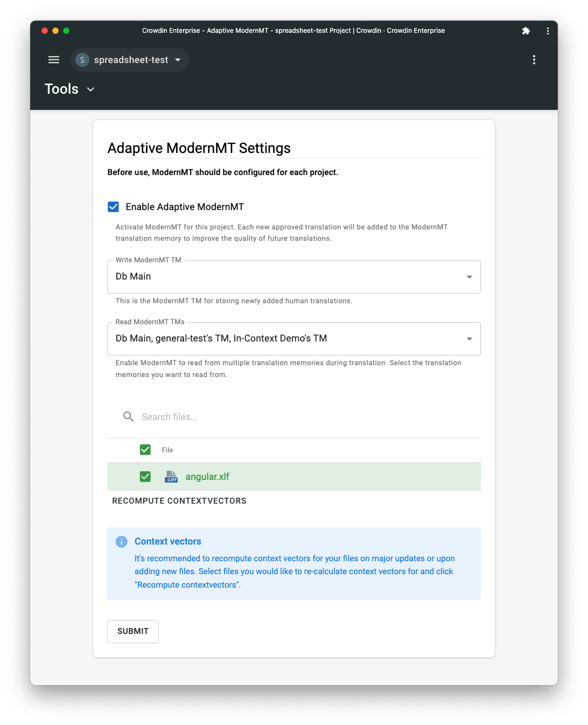Screen dimensions: 588x725
Task: Close the window with the red button
Action: click(45, 31)
